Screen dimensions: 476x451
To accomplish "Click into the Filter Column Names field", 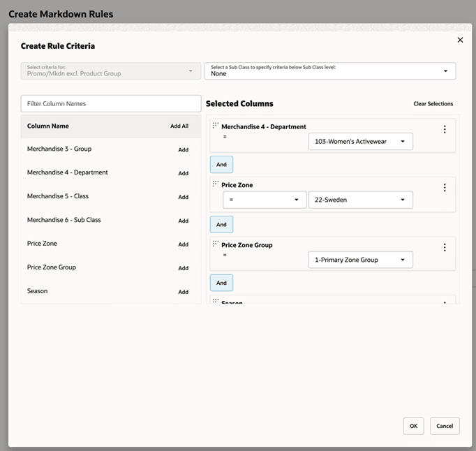I will tap(111, 104).
